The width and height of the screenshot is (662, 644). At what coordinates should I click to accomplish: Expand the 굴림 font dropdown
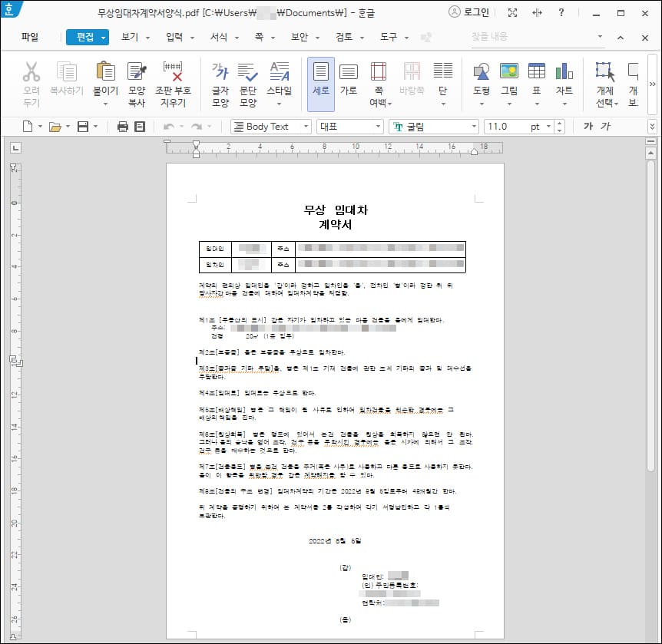pyautogui.click(x=474, y=127)
